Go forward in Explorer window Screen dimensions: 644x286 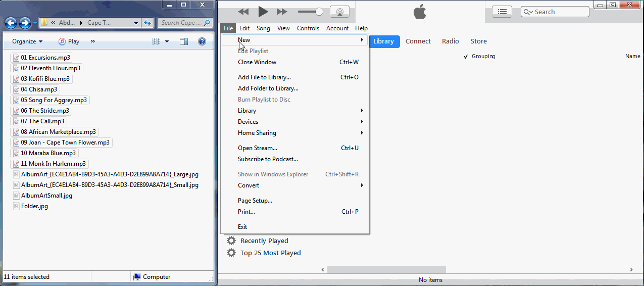tap(25, 23)
